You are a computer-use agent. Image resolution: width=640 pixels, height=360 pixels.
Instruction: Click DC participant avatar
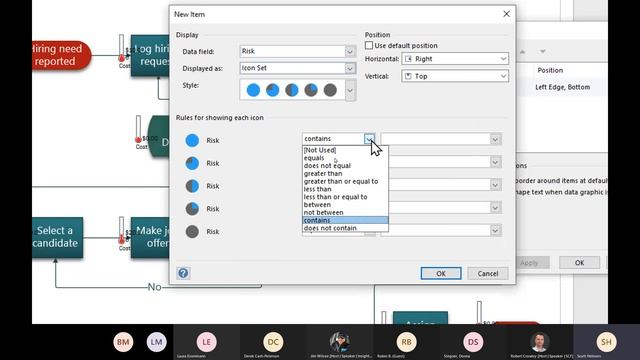click(x=273, y=342)
